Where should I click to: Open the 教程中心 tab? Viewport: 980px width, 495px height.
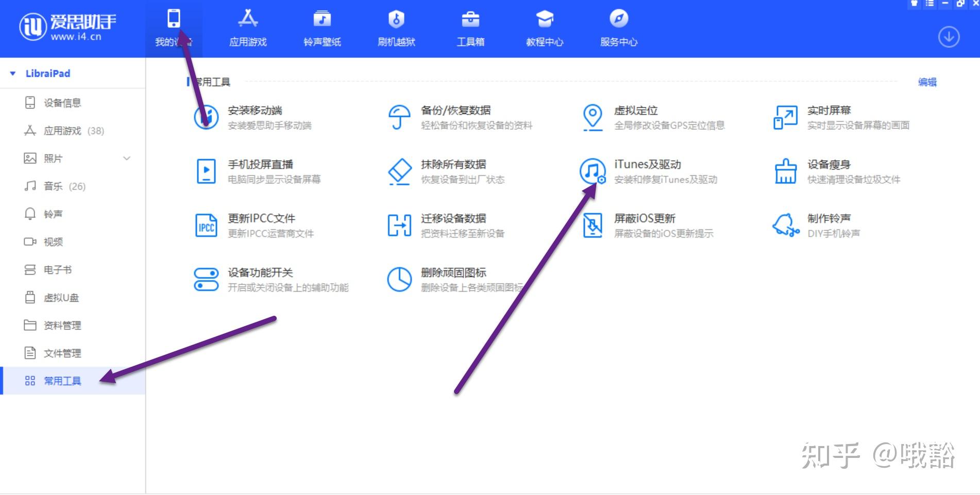[545, 28]
